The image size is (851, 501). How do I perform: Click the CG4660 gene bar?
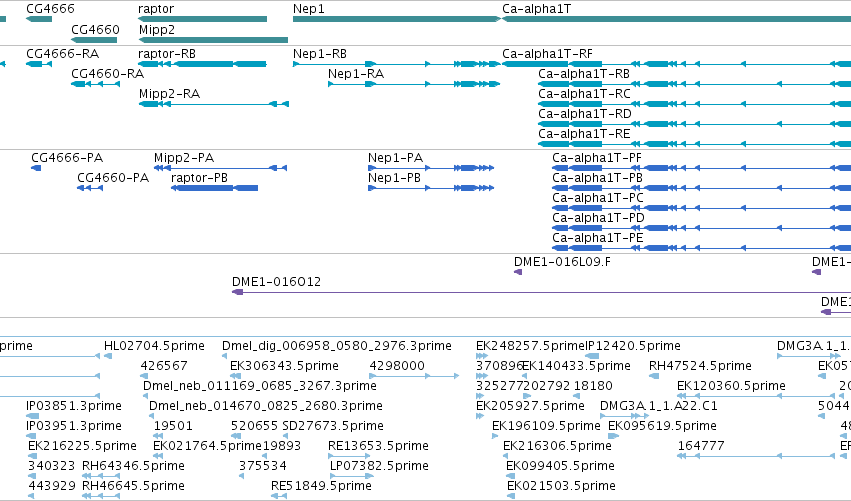point(94,40)
